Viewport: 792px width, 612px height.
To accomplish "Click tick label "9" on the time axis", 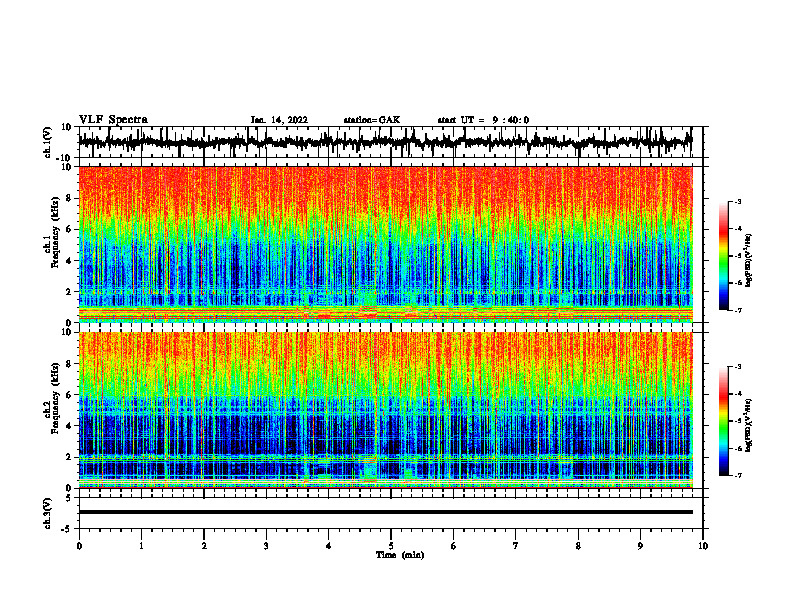I will point(640,546).
